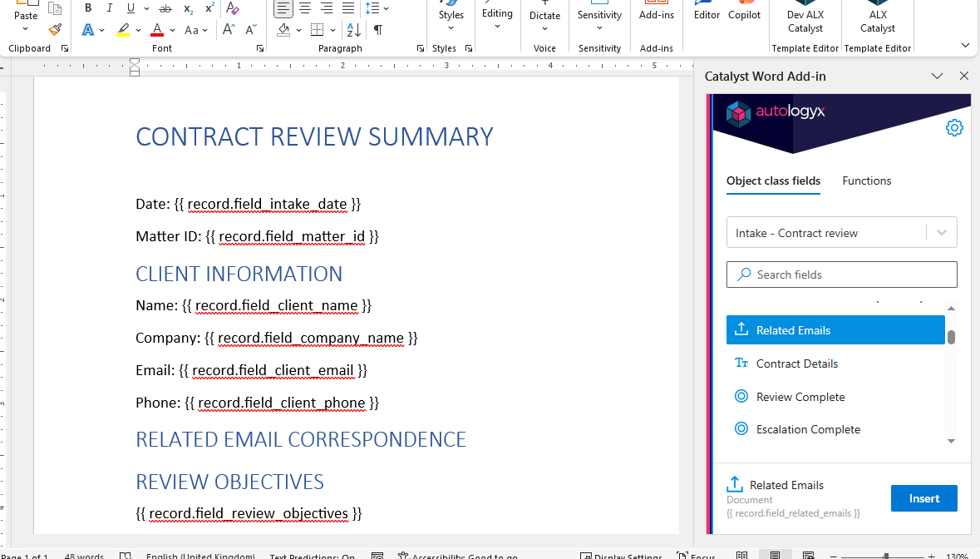The width and height of the screenshot is (980, 559).
Task: Toggle italic text formatting
Action: coord(110,8)
